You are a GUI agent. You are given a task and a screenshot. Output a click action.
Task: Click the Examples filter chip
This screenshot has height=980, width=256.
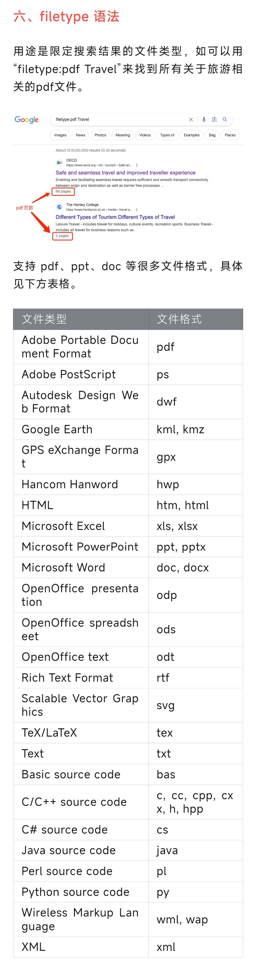pyautogui.click(x=191, y=135)
